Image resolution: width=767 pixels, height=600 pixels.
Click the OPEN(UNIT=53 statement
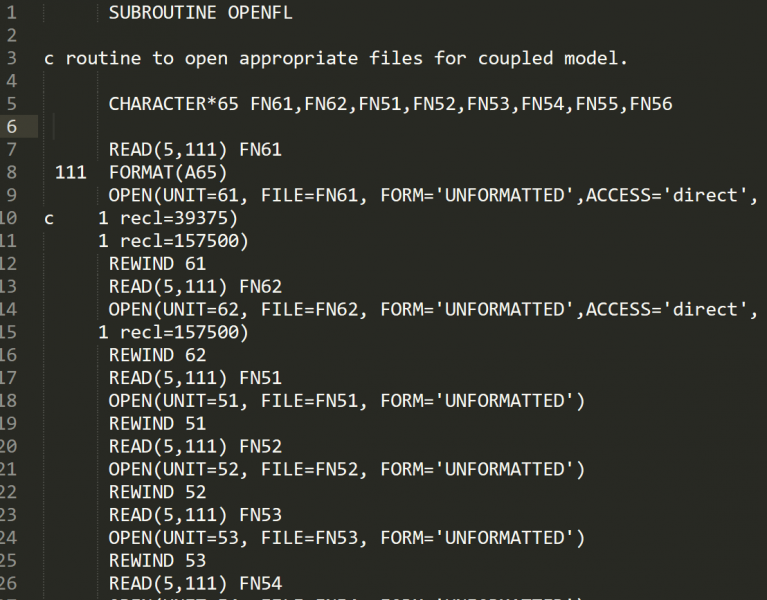[180, 538]
